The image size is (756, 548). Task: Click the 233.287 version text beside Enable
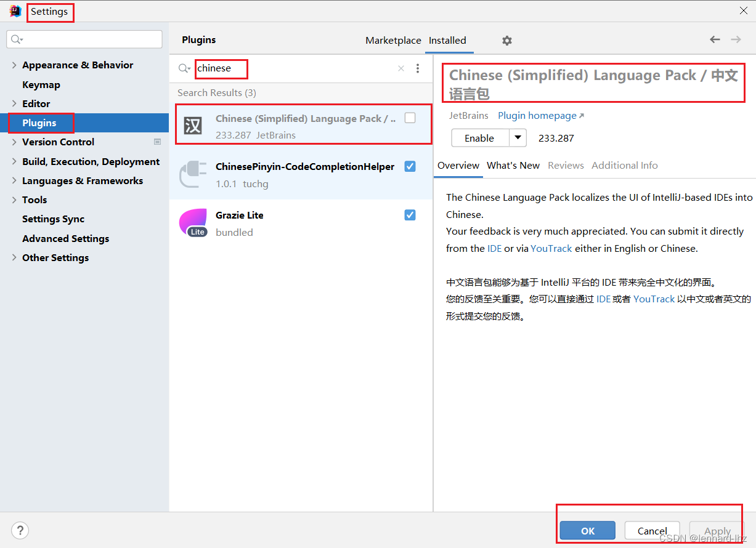(x=556, y=138)
